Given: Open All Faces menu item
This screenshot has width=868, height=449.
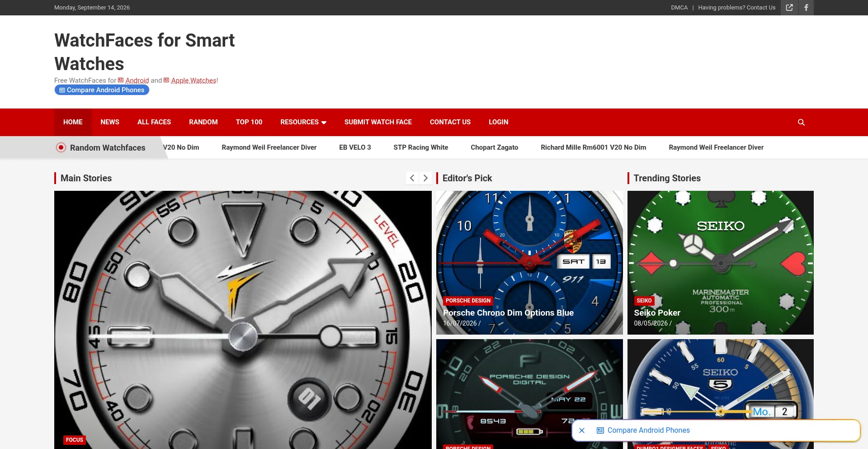Looking at the screenshot, I should 154,122.
